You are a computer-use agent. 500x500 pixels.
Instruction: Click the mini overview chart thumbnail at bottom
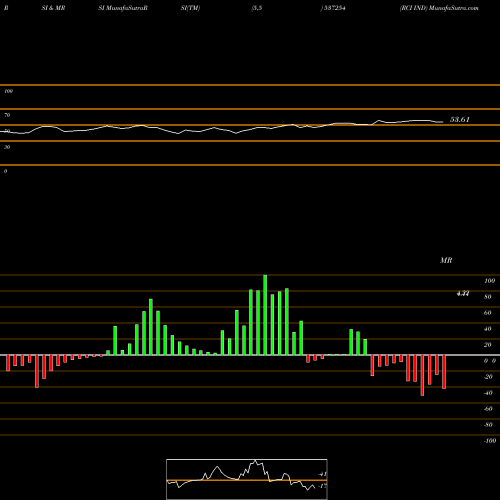247,479
